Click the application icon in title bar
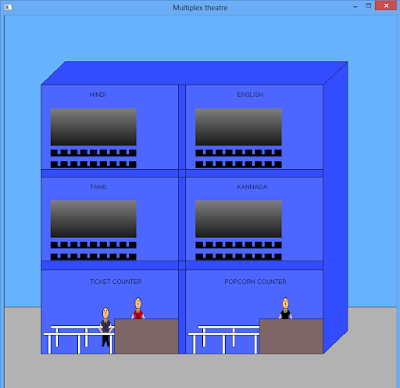This screenshot has height=388, width=400. click(9, 7)
